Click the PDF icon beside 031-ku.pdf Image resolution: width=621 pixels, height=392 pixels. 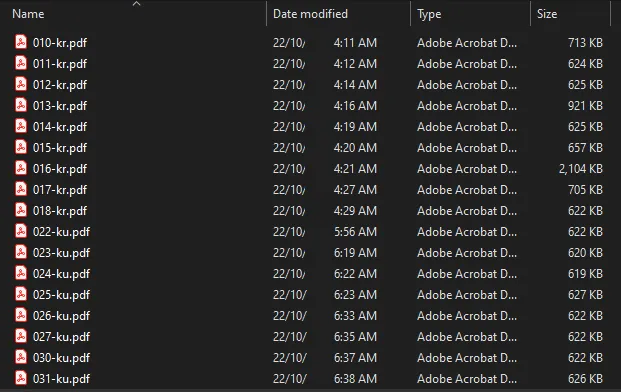21,378
